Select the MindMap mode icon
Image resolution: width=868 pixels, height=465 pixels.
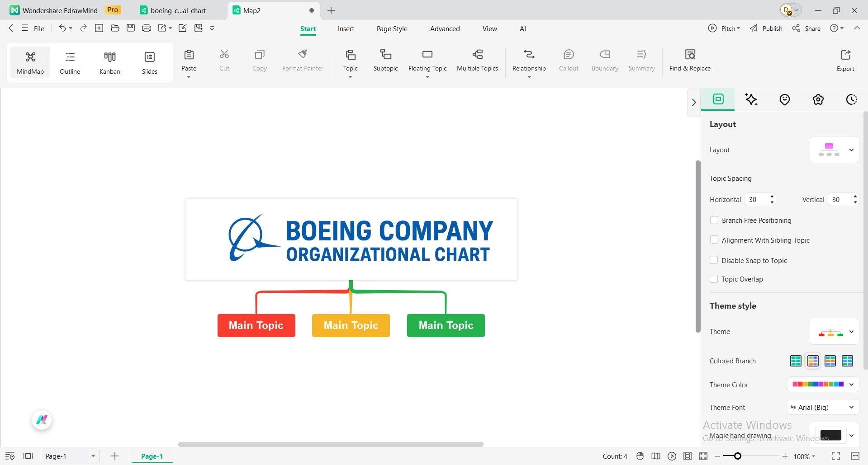[30, 62]
